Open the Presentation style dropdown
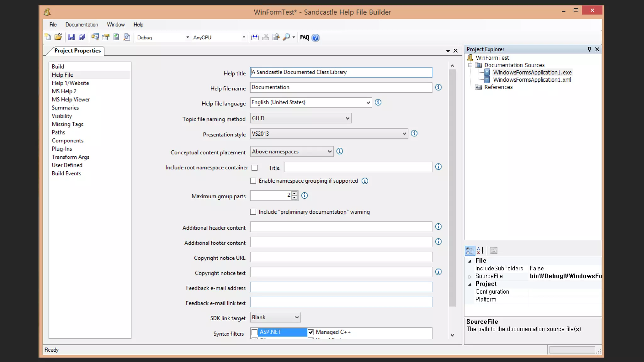The width and height of the screenshot is (644, 362). pos(404,134)
